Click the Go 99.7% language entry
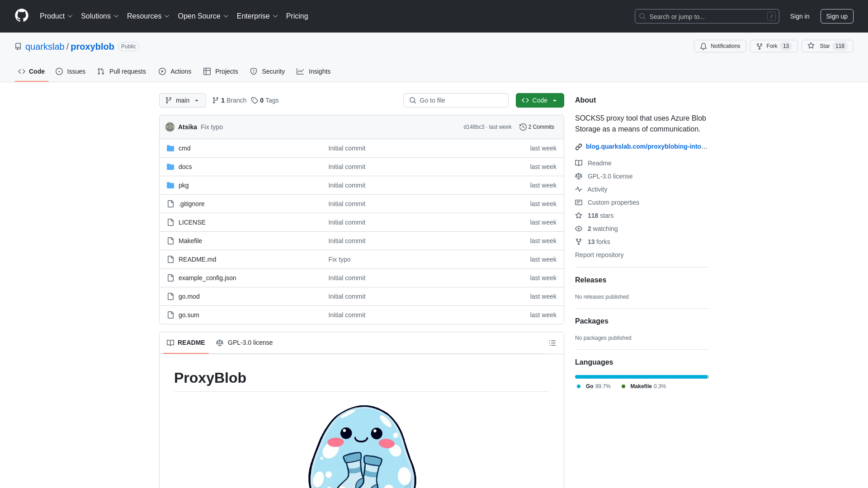868x488 pixels. click(594, 386)
